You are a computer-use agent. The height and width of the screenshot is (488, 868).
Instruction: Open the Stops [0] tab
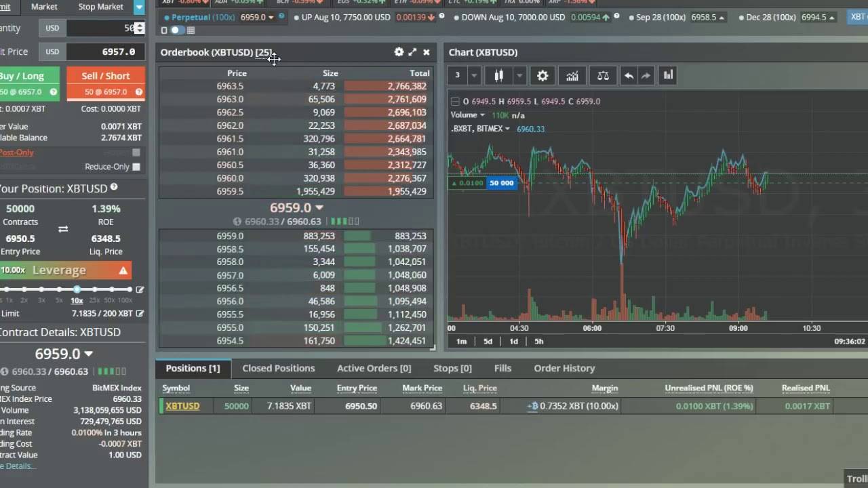(452, 368)
